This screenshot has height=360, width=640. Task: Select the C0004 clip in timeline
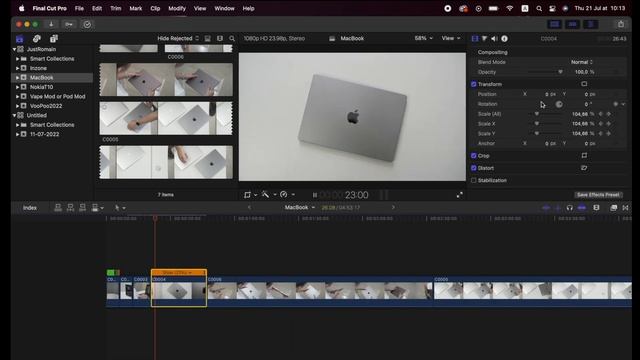[x=179, y=291]
